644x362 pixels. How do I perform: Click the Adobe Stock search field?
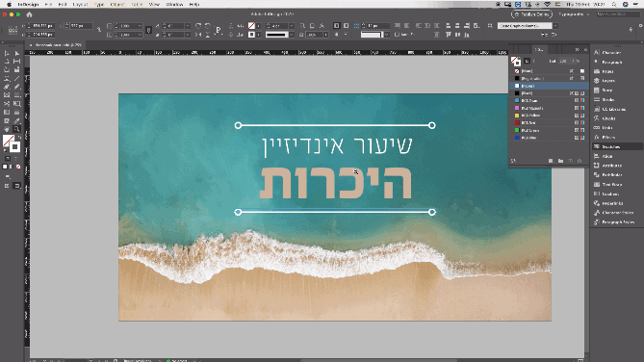pos(619,14)
